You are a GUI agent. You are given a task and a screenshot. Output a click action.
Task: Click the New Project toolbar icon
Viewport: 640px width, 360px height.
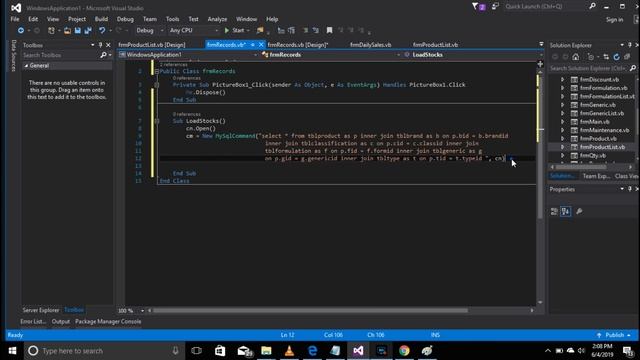51,31
